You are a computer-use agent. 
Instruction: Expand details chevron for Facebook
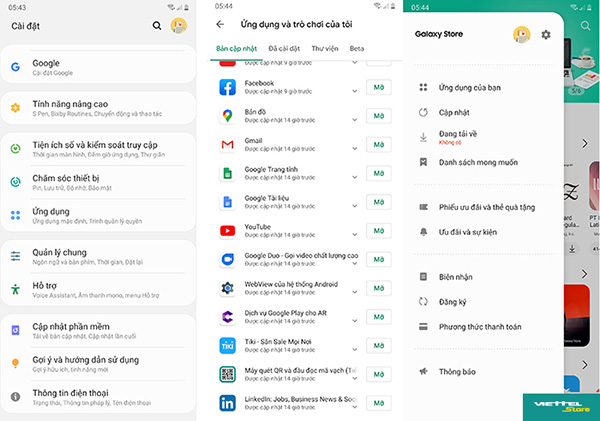[x=354, y=91]
